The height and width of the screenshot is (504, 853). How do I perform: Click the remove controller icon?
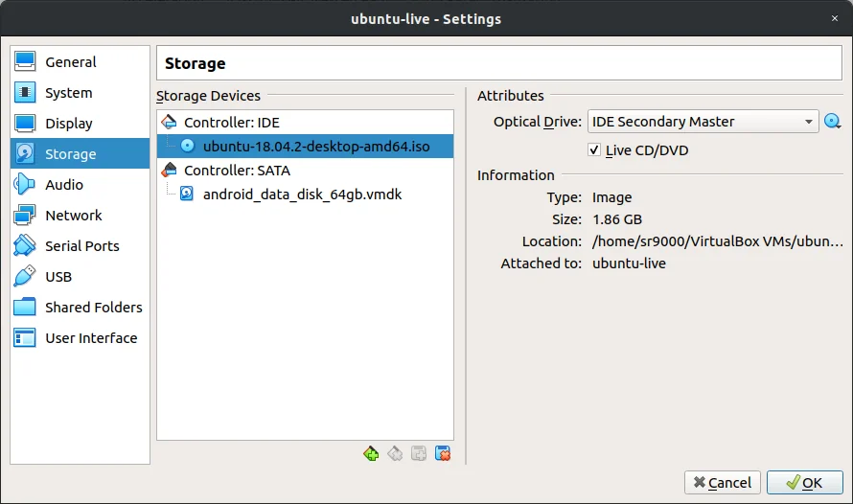coord(395,453)
